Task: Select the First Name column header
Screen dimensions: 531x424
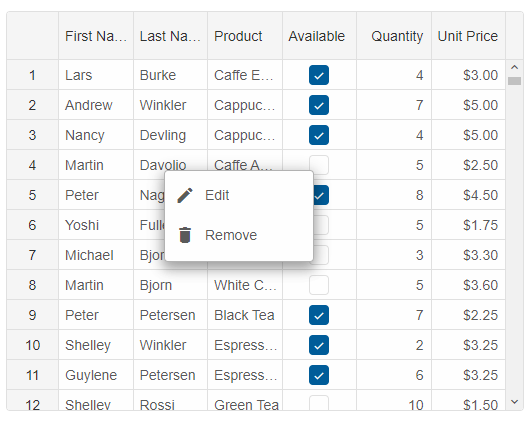Action: click(96, 36)
